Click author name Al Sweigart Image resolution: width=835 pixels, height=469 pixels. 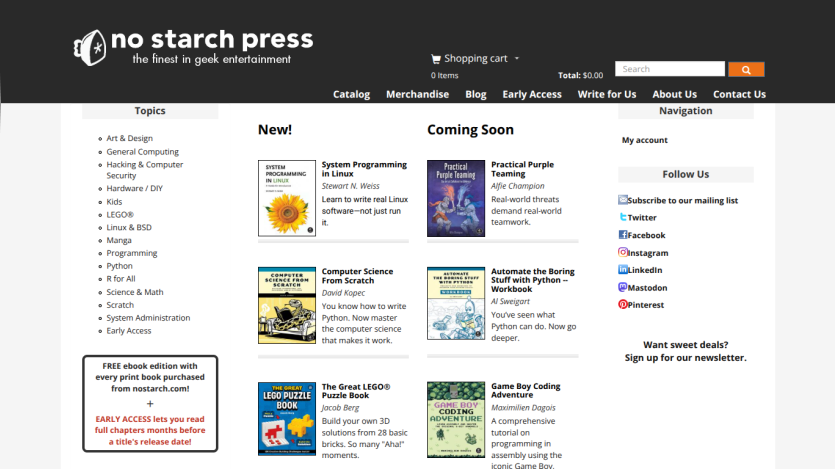click(x=510, y=301)
